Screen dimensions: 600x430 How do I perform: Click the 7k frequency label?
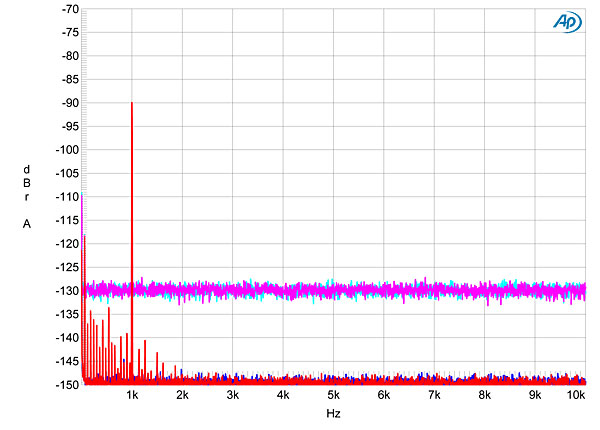click(434, 395)
